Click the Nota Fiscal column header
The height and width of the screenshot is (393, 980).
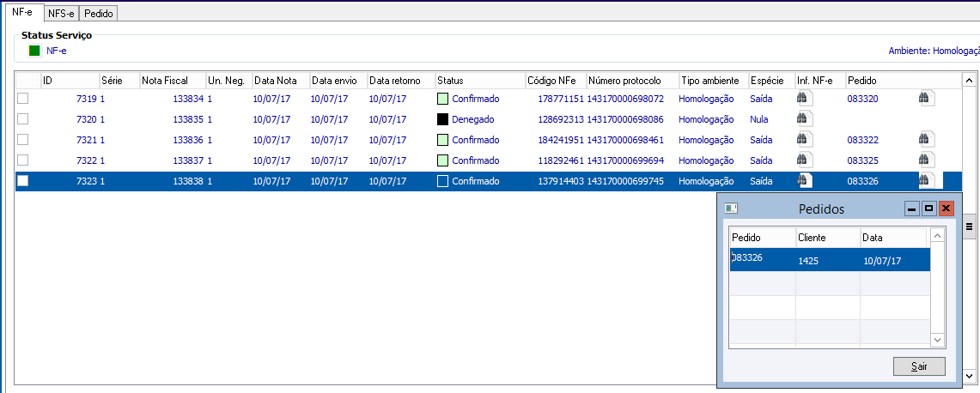pyautogui.click(x=173, y=81)
